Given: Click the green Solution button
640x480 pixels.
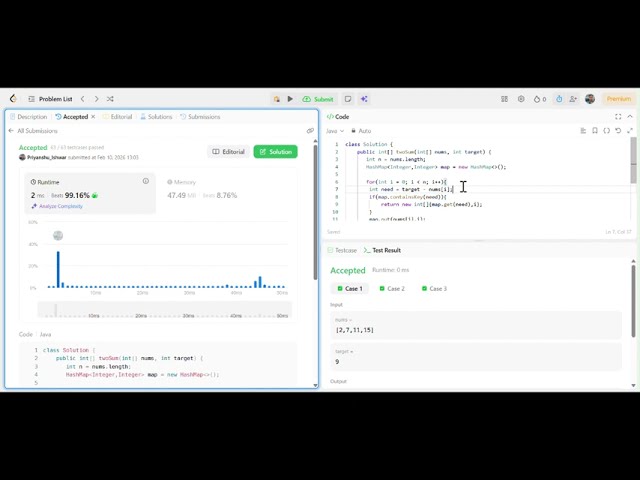Looking at the screenshot, I should (x=276, y=151).
